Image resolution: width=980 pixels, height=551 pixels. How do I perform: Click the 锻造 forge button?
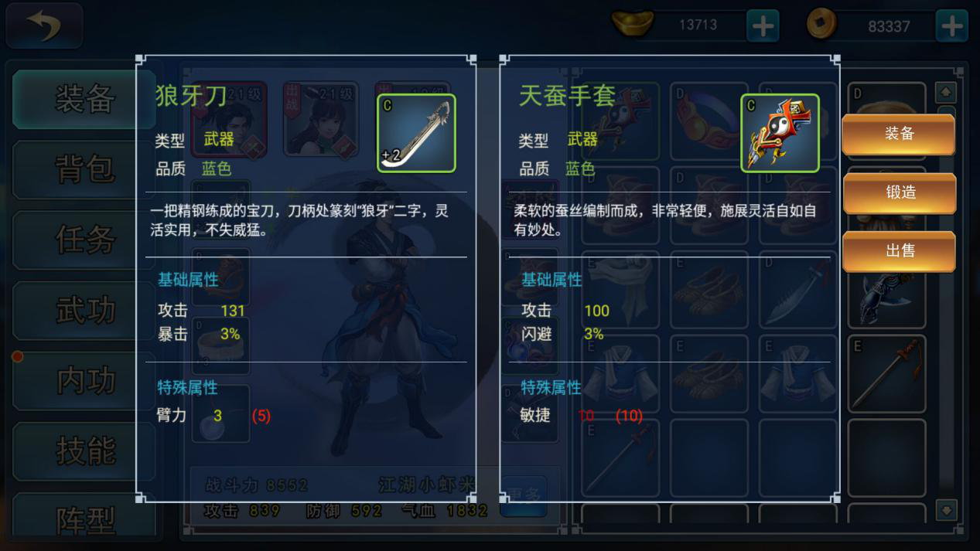[x=899, y=192]
